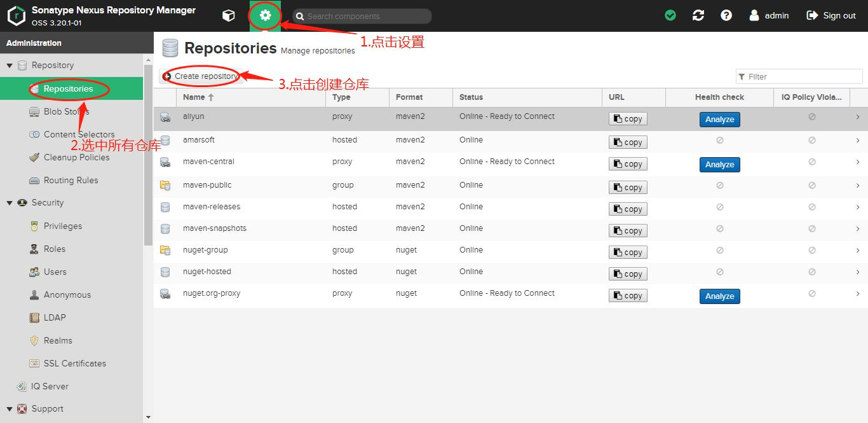Click the aliyun proxy repository icon
Screen dimensions: 868x423
pyautogui.click(x=165, y=117)
